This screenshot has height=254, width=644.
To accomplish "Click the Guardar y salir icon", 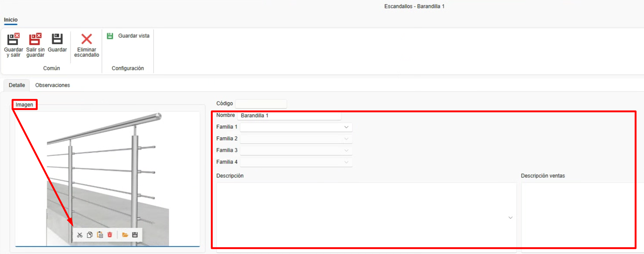I will (x=13, y=39).
